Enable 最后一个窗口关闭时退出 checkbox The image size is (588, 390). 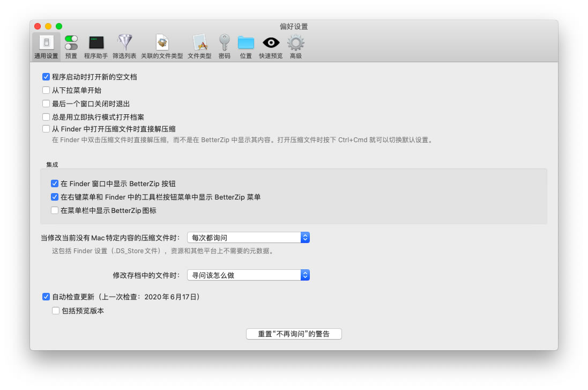46,104
